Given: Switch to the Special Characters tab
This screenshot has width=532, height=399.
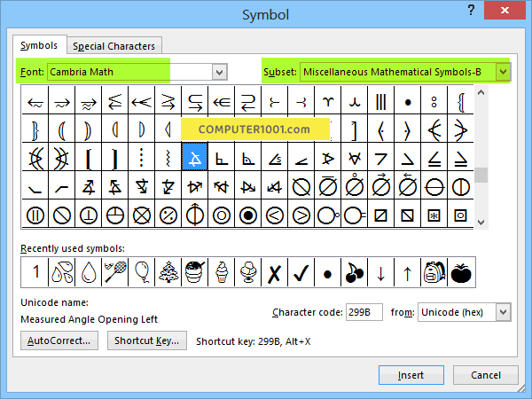Looking at the screenshot, I should [x=114, y=46].
